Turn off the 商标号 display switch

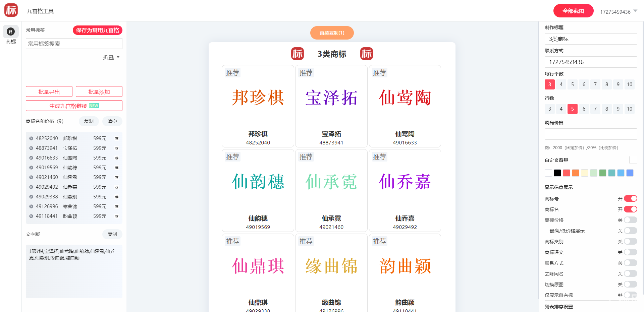click(x=630, y=199)
